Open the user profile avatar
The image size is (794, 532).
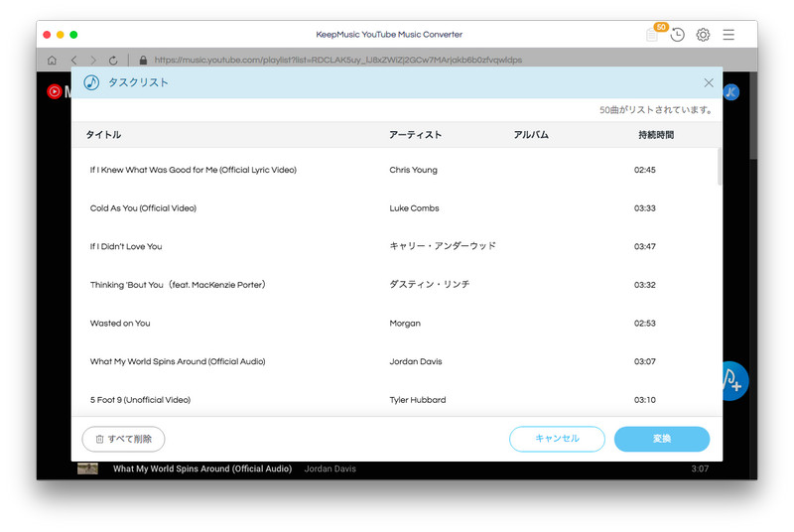[731, 92]
